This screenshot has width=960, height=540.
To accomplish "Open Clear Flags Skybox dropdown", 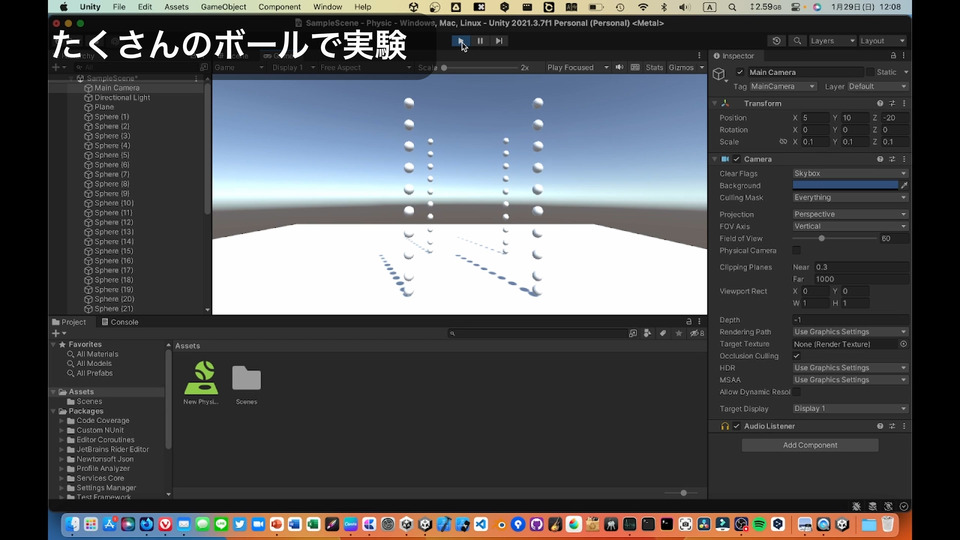I will point(850,173).
